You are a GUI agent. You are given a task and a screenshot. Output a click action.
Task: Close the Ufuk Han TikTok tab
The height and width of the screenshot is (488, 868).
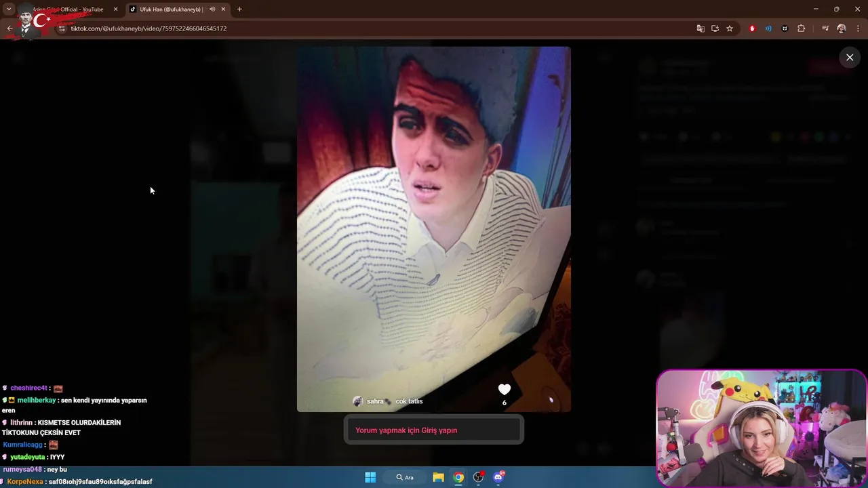click(223, 9)
